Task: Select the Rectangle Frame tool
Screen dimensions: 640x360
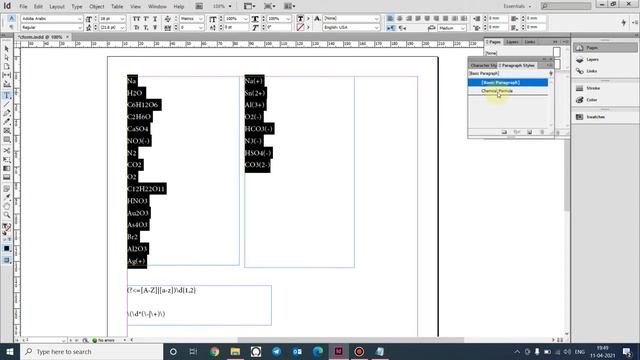Action: click(7, 131)
